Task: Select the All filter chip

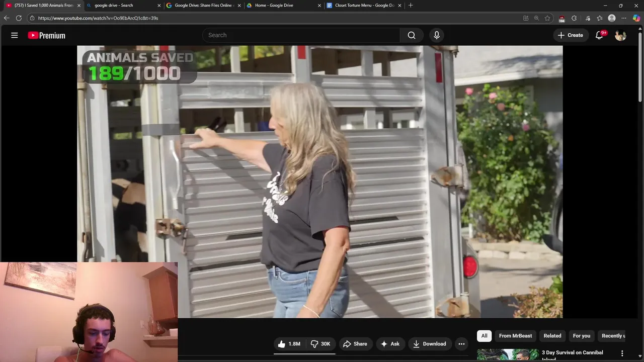Action: click(x=484, y=336)
